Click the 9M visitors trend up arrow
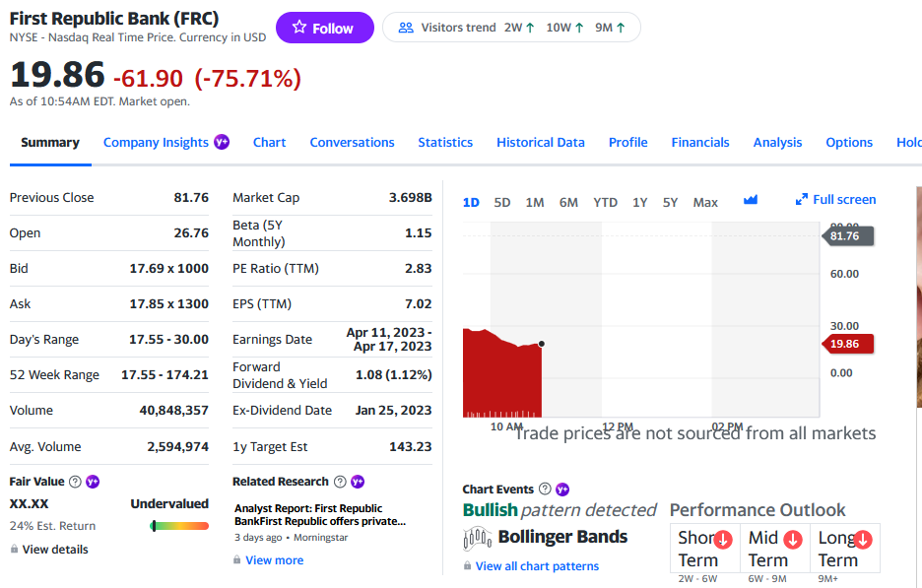922x588 pixels. (621, 28)
